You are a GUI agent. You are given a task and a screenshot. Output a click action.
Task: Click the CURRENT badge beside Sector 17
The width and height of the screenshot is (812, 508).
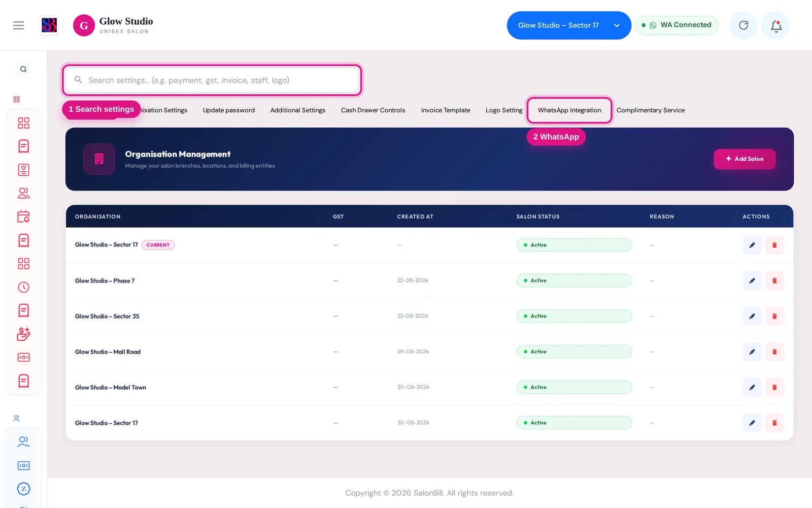coord(158,245)
